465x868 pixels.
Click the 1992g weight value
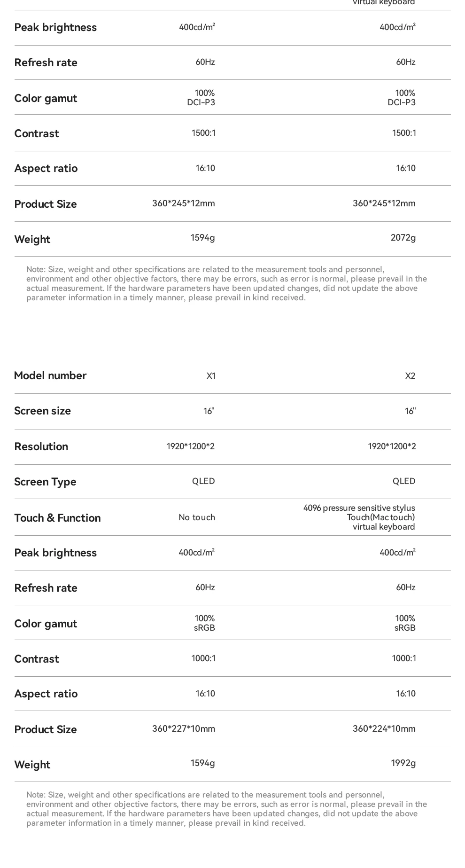click(403, 763)
